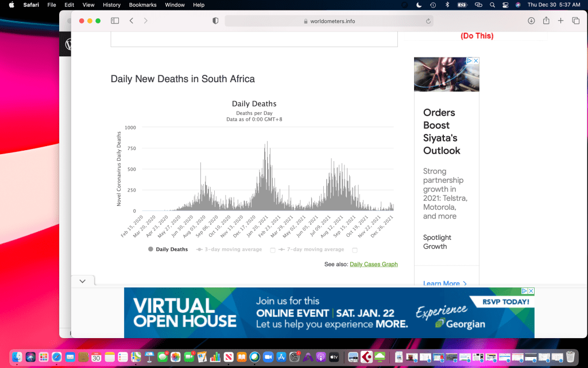Toggle Daily Deaths series in chart legend
Screen dimensions: 588x368
(168, 250)
